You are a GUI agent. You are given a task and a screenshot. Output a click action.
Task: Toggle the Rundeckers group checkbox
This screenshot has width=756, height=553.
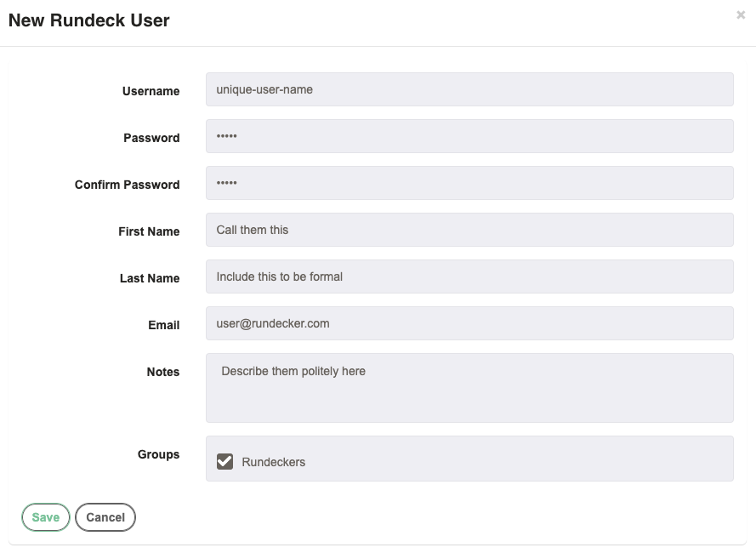pyautogui.click(x=225, y=461)
